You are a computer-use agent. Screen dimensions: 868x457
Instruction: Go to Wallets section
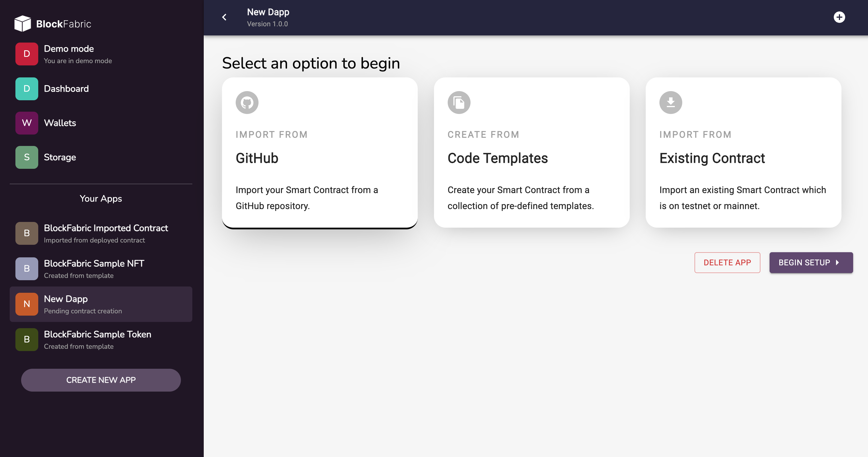pyautogui.click(x=60, y=123)
